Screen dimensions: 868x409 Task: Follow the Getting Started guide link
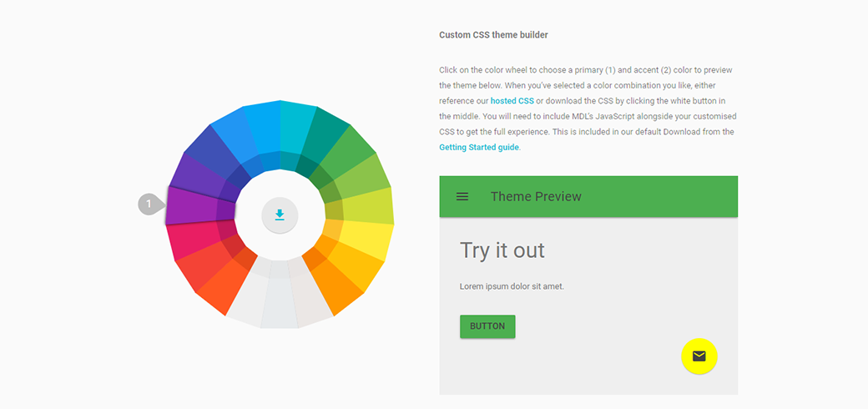479,148
